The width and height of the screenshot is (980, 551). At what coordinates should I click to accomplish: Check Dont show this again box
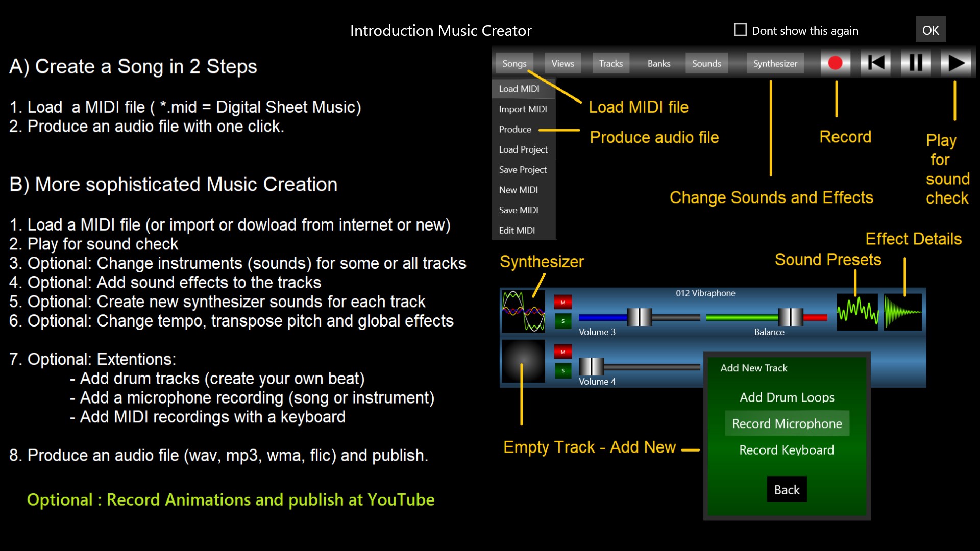click(740, 30)
